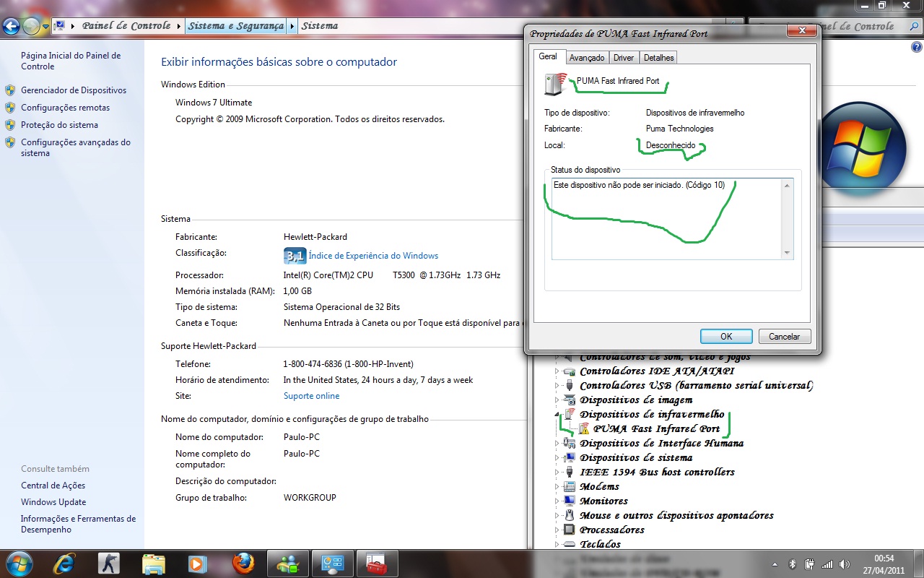The image size is (924, 578).
Task: Click the 3,1 experience index score badge
Action: (x=295, y=256)
